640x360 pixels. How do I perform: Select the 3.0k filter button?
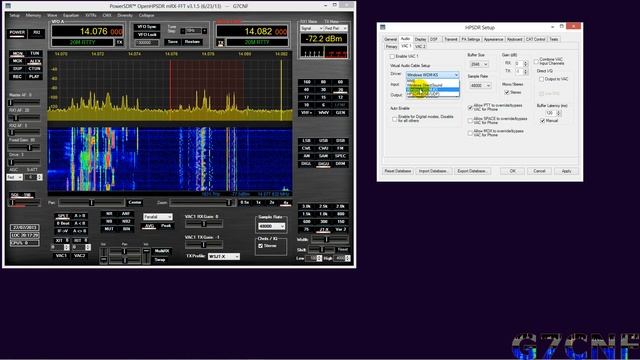[307, 206]
